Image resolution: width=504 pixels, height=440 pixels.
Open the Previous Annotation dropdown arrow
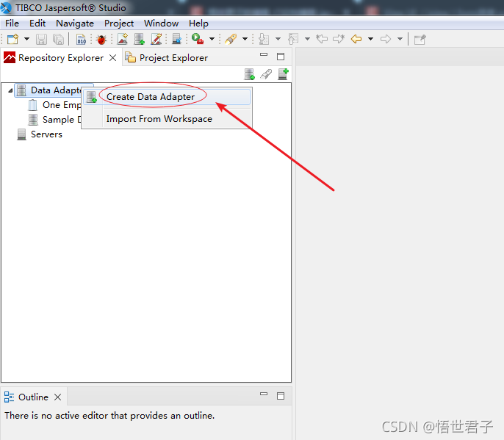point(307,39)
